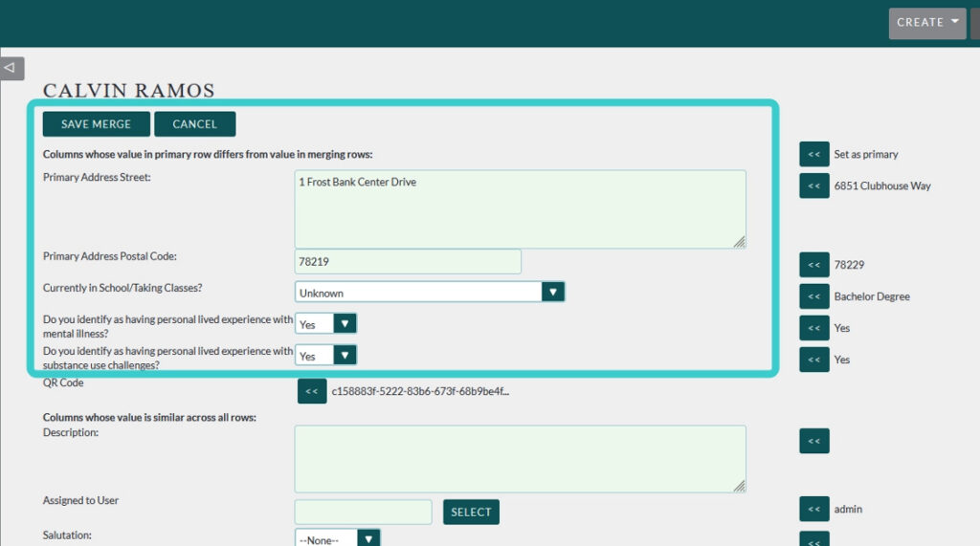Open the CREATE menu
980x546 pixels.
pos(926,23)
